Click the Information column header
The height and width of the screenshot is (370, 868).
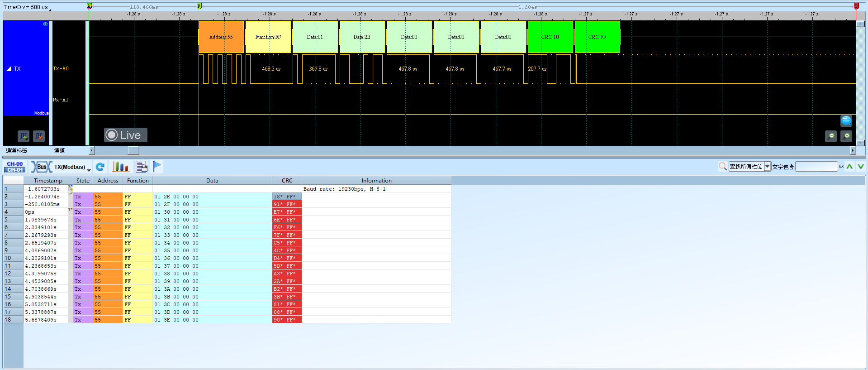(x=377, y=180)
